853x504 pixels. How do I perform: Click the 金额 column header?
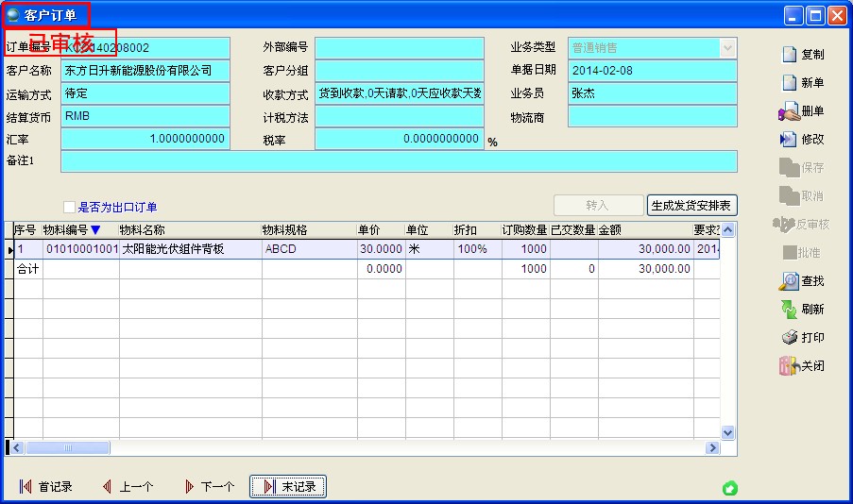point(646,230)
